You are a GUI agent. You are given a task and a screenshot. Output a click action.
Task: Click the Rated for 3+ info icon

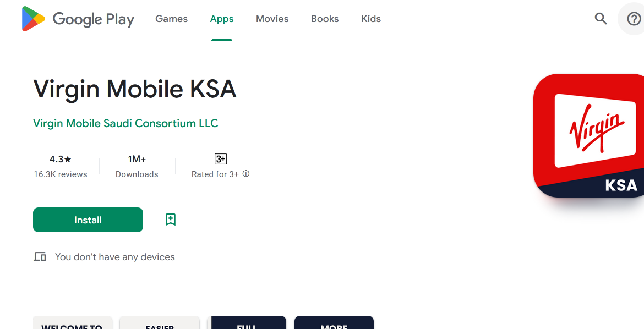tap(246, 174)
